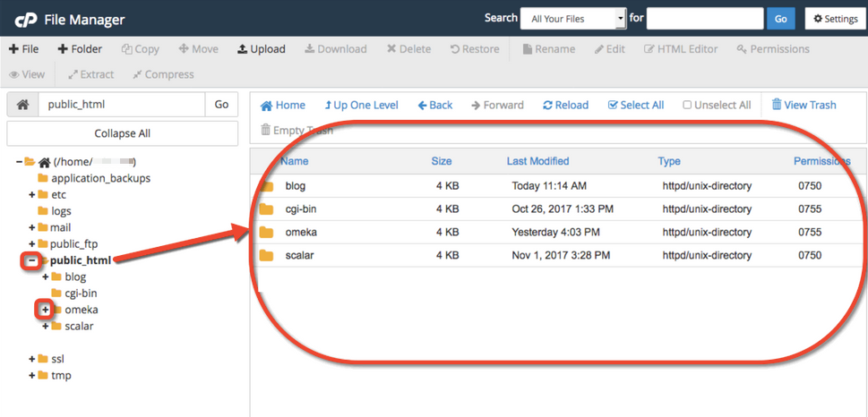Click the Delete toolbar button
Image resolution: width=868 pixels, height=417 pixels.
tap(408, 49)
